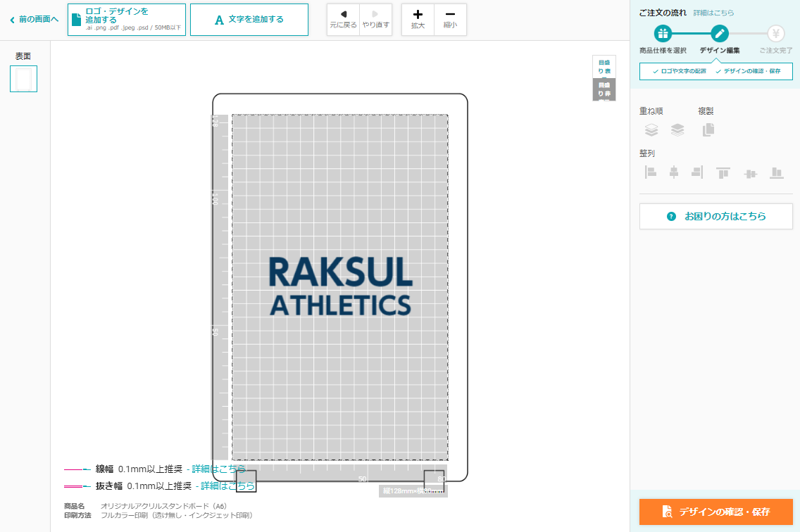The height and width of the screenshot is (532, 800).
Task: Align objects to the left edge
Action: click(651, 172)
